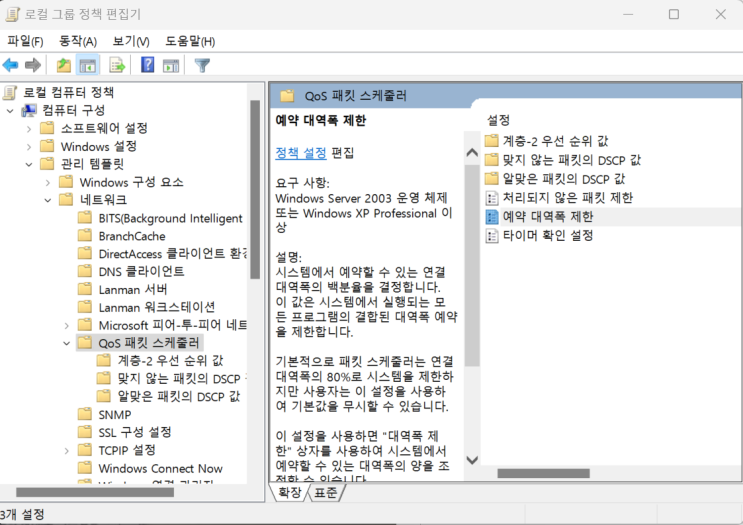This screenshot has height=525, width=743.
Task: Expand the Windows 구성 요소 node
Action: [x=48, y=182]
